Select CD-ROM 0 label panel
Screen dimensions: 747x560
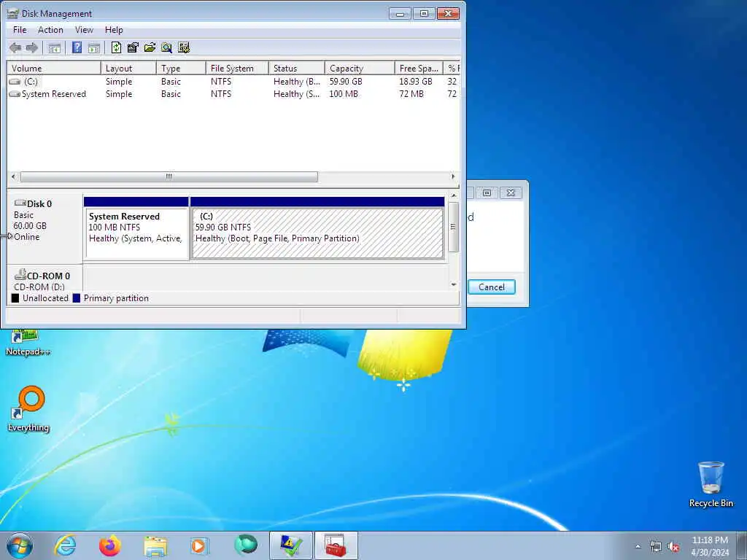[x=44, y=279]
